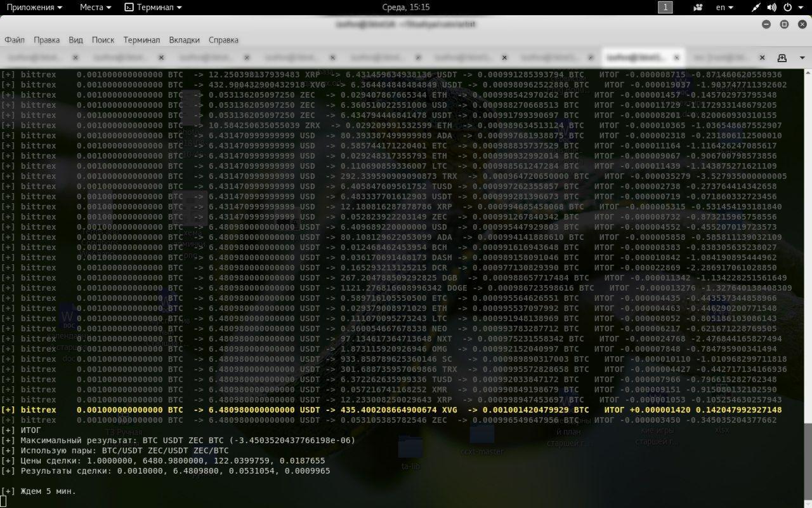Click the value 0.053105385782546 ZEC
The width and height of the screenshot is (812, 508).
[394, 420]
